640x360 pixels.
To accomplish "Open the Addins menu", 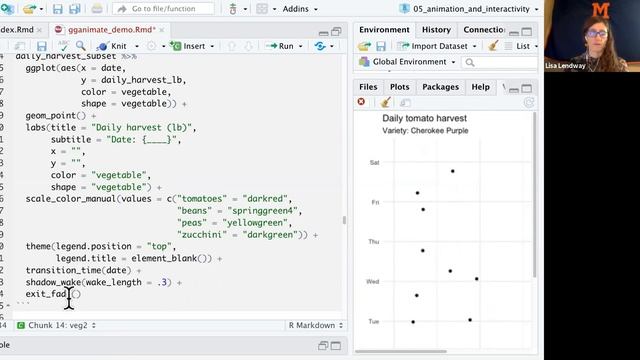I will coord(300,9).
